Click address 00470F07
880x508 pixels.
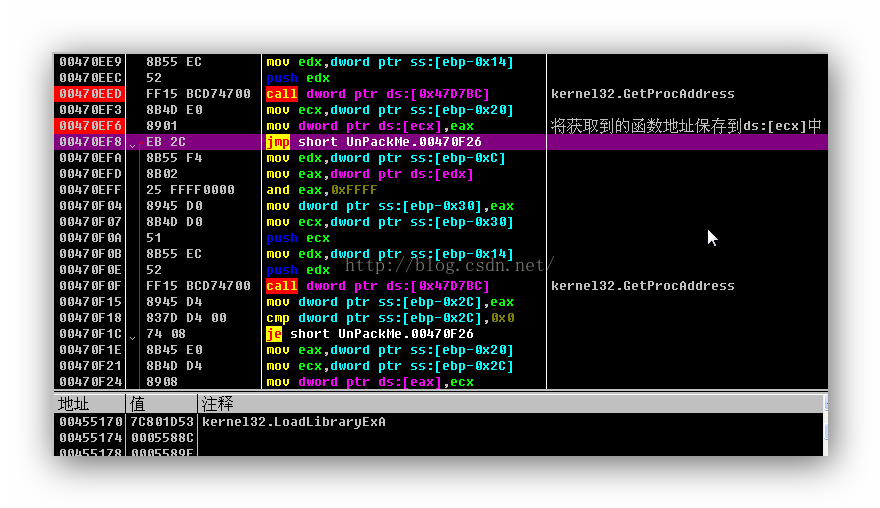click(x=90, y=222)
